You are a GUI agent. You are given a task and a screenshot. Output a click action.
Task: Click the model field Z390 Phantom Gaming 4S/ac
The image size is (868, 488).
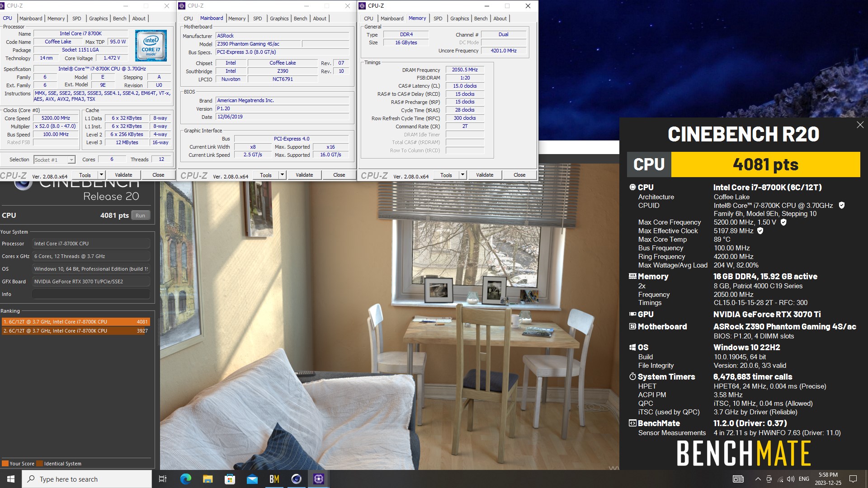[259, 44]
